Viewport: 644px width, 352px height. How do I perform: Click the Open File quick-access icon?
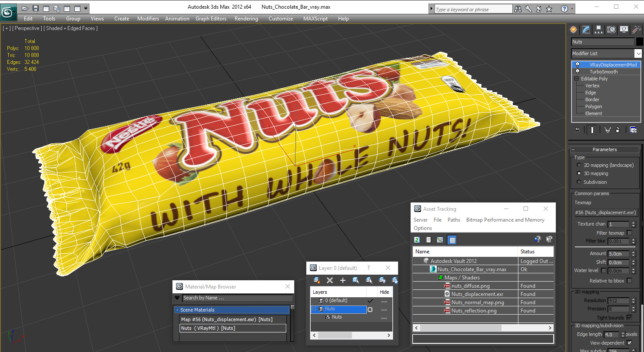click(x=25, y=8)
